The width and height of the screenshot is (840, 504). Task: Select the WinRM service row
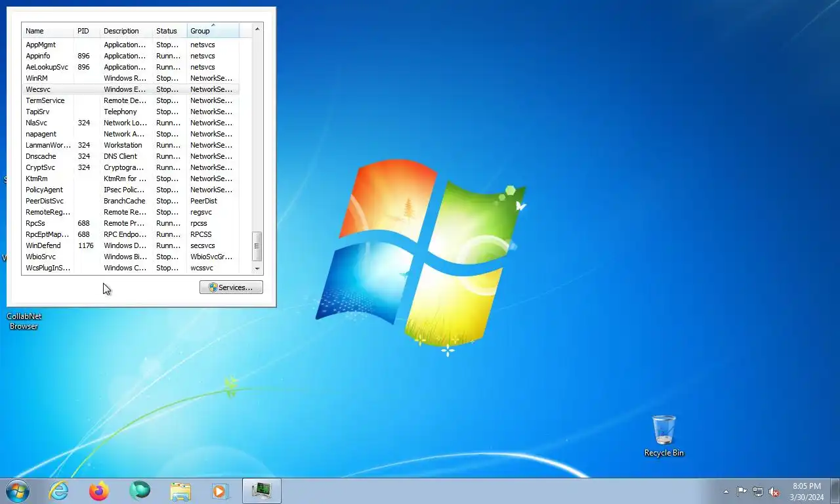tap(131, 78)
